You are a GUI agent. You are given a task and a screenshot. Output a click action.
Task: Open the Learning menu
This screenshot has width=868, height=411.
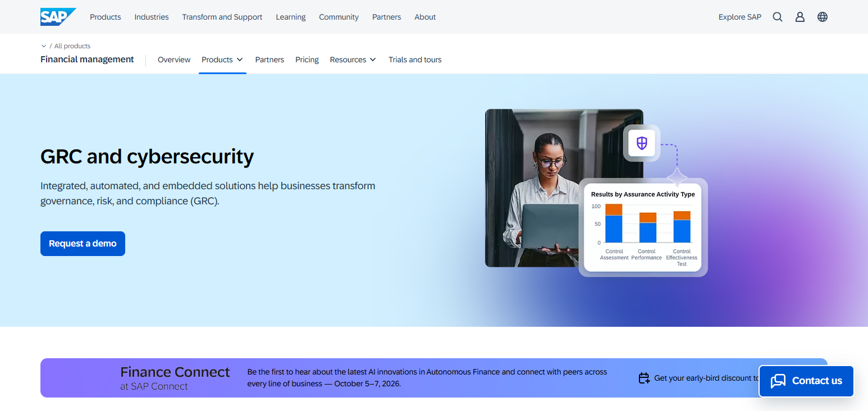pos(291,17)
